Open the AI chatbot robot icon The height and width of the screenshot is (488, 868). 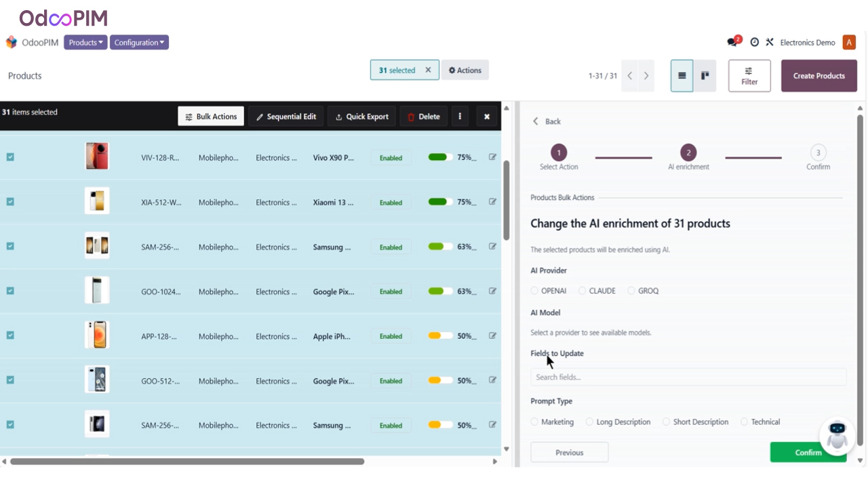click(837, 436)
